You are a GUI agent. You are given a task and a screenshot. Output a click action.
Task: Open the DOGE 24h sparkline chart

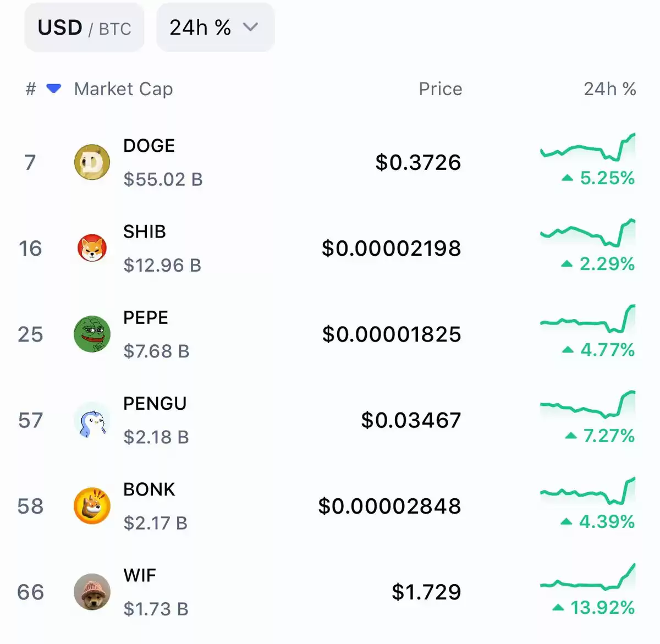coord(588,147)
